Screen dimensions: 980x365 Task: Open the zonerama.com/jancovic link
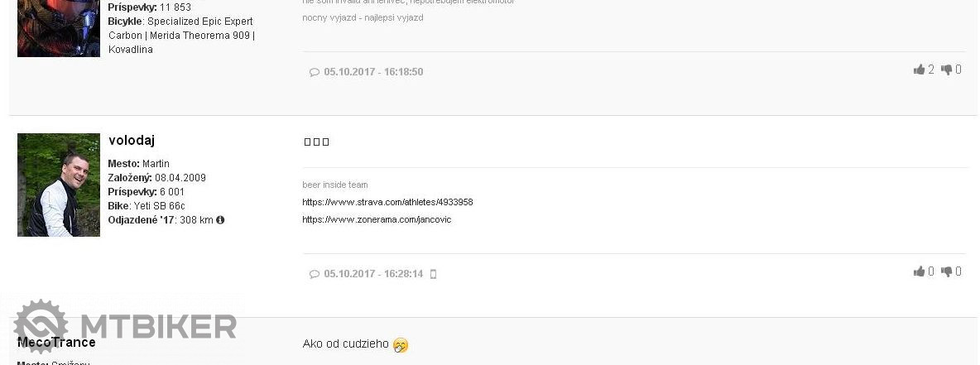pyautogui.click(x=377, y=219)
